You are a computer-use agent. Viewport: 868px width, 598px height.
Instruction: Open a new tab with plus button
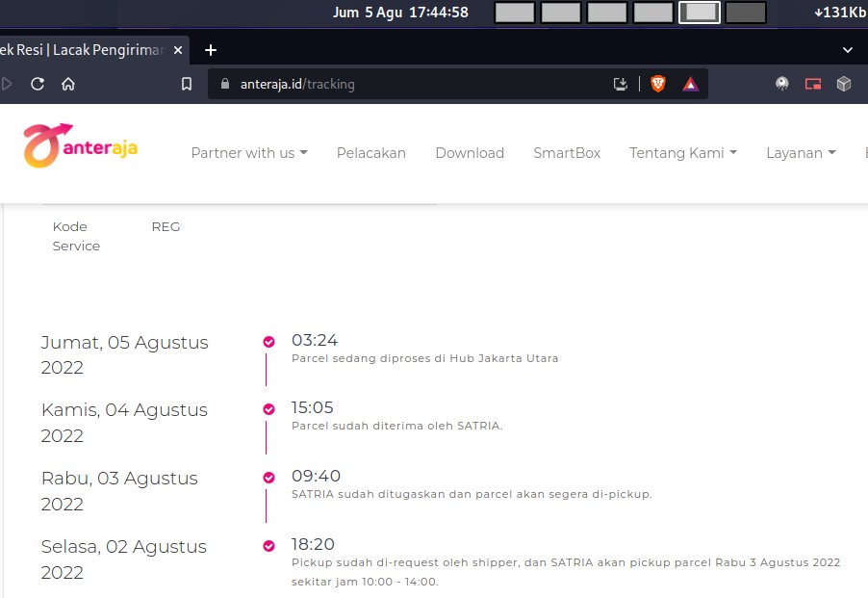pos(211,50)
